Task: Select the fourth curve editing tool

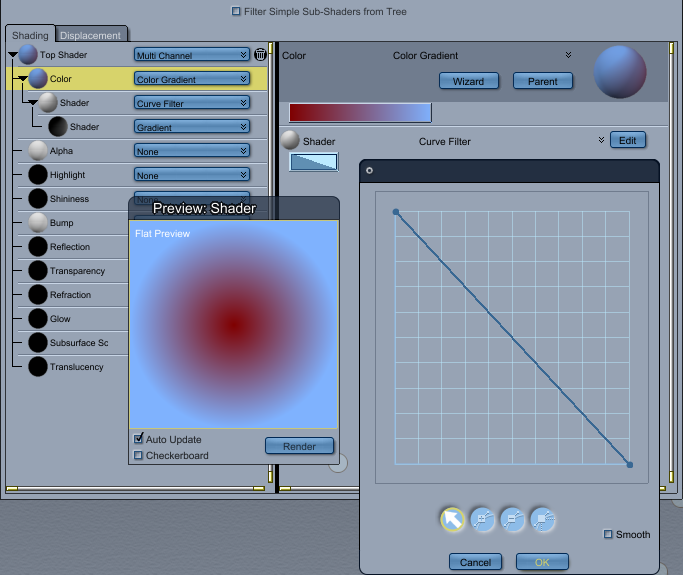Action: [x=542, y=519]
